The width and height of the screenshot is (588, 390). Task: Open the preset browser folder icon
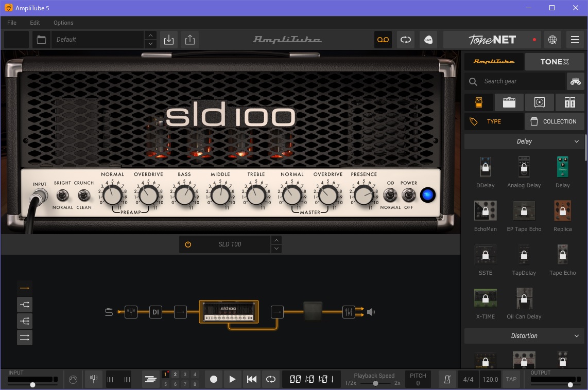[41, 40]
